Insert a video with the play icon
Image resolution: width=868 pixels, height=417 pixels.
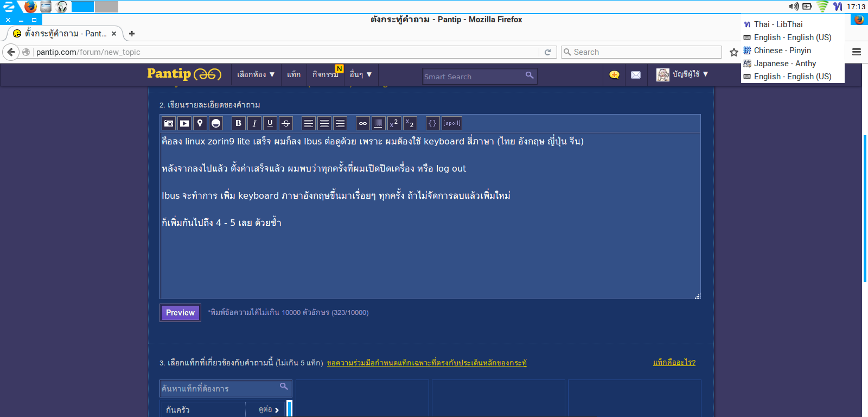184,123
